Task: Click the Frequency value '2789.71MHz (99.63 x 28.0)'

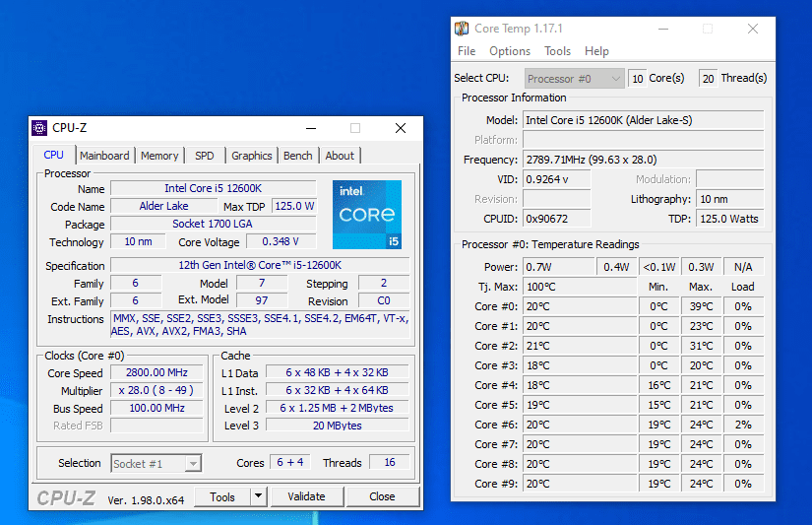Action: (x=643, y=160)
